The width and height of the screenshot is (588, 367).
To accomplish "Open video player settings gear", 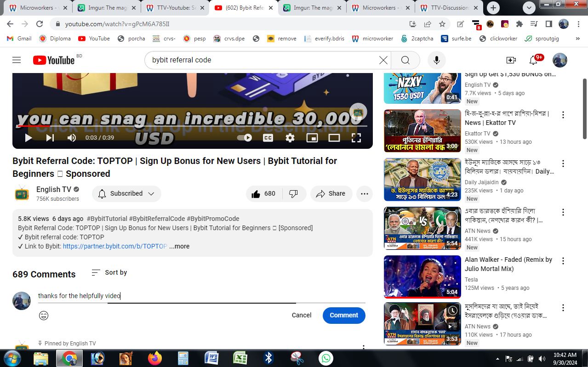I will [290, 137].
